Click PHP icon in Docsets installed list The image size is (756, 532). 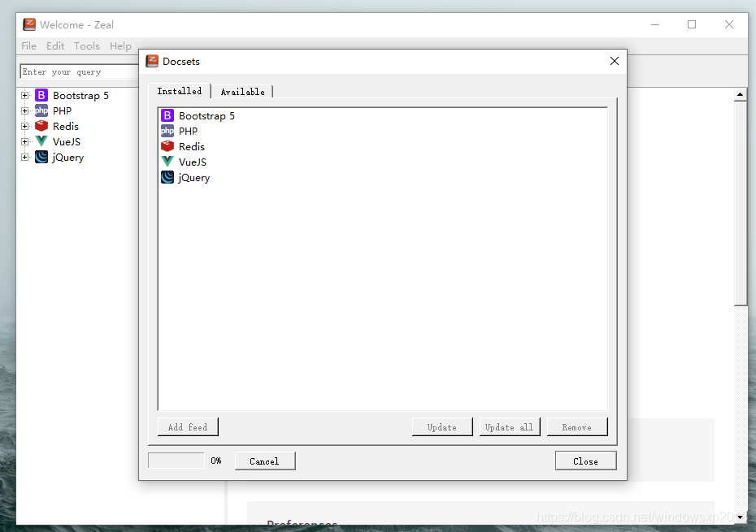(x=167, y=131)
